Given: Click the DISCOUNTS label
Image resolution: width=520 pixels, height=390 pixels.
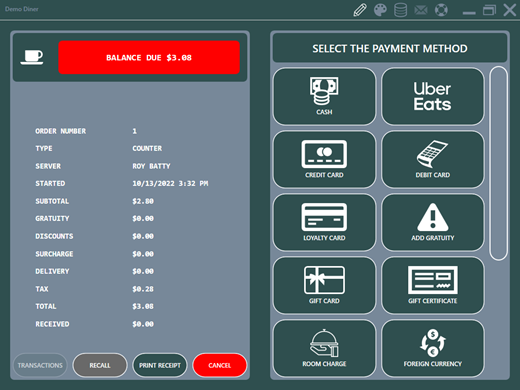Looking at the screenshot, I should (54, 236).
